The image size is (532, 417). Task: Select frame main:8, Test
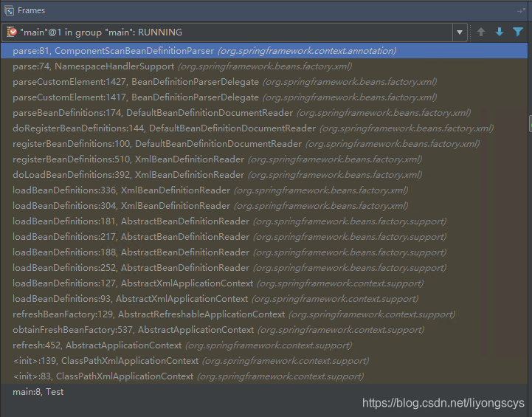264,392
